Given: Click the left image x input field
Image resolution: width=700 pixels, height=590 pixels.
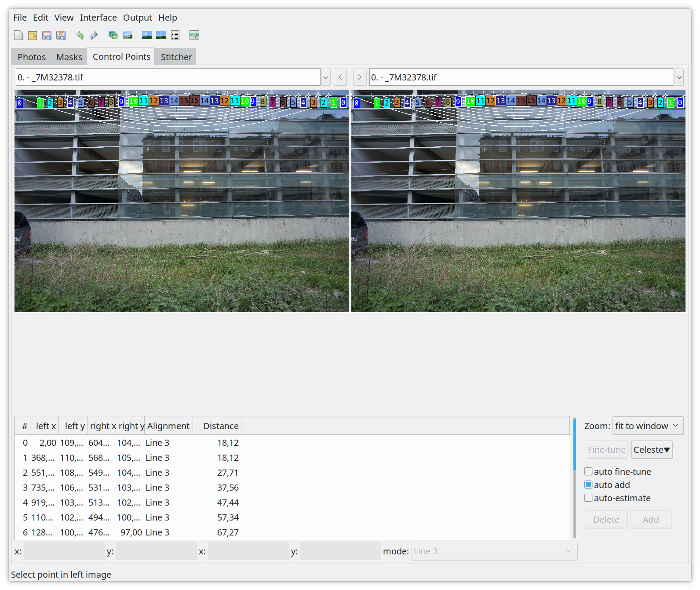Looking at the screenshot, I should (64, 551).
